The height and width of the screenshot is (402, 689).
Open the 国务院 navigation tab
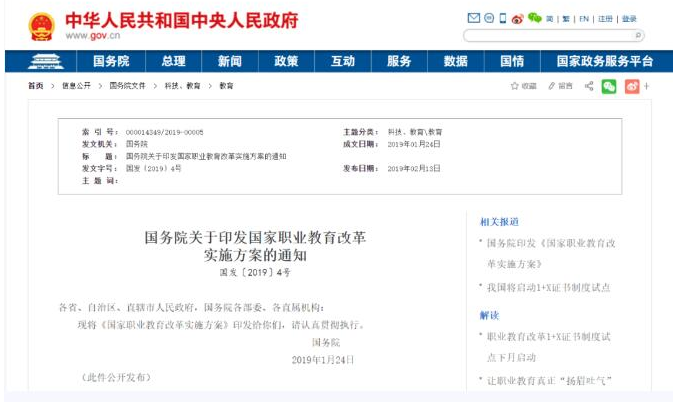(111, 61)
